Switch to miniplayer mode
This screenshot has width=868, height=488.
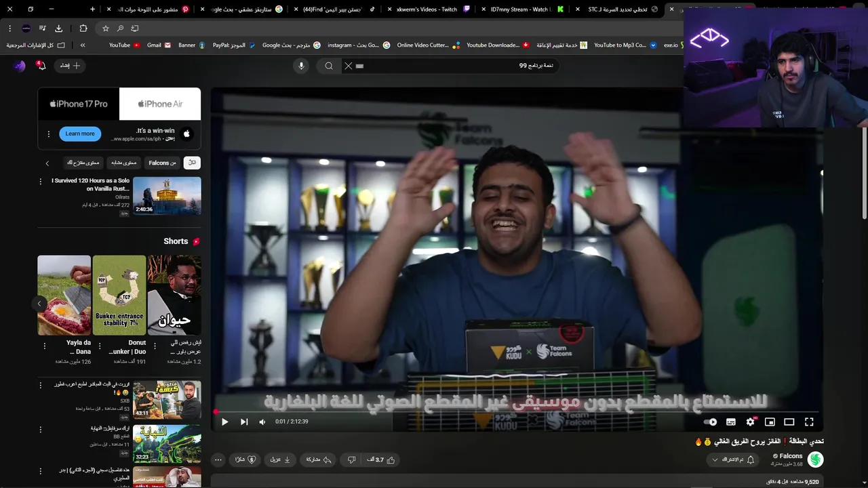[770, 422]
